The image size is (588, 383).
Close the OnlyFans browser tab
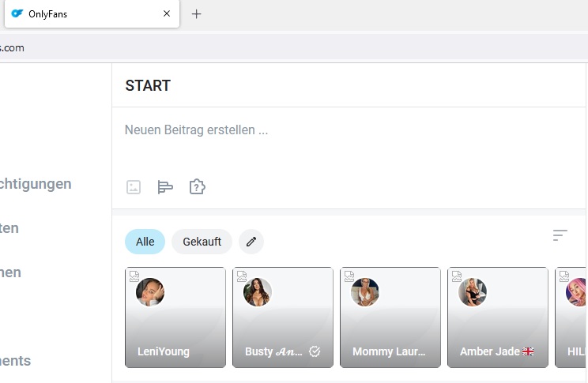point(167,13)
